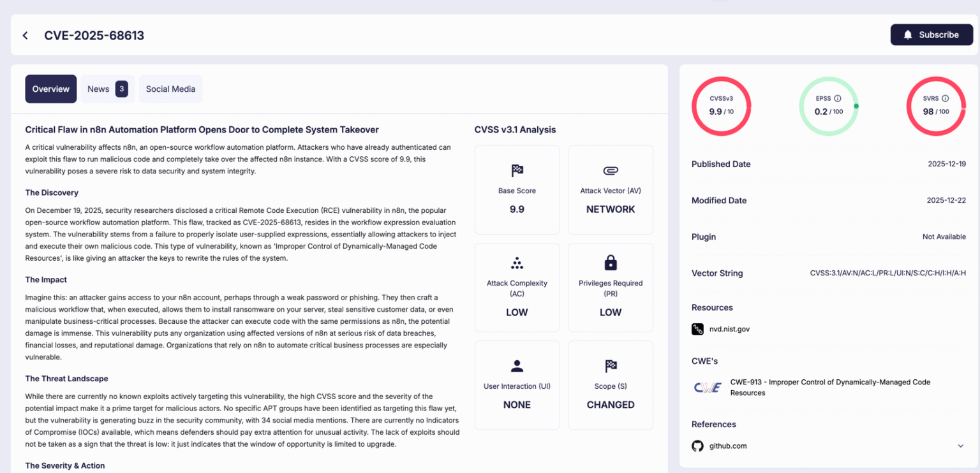
Task: Click the Base Score flag icon
Action: point(517,170)
